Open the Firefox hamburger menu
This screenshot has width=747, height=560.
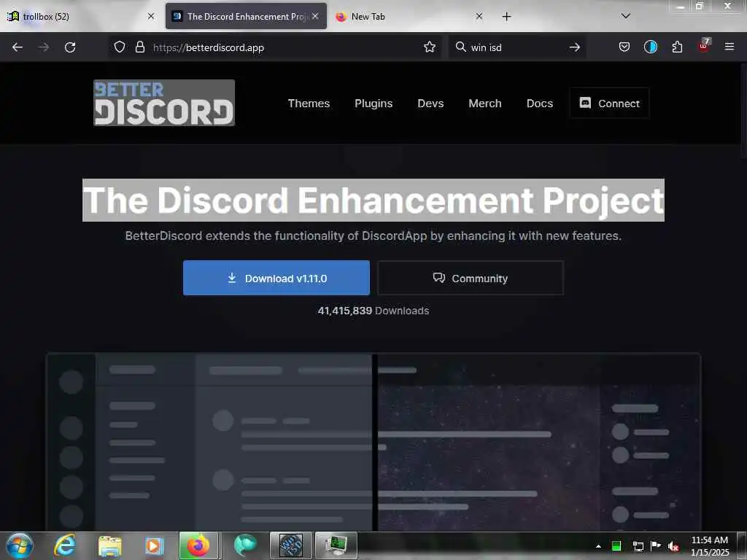[729, 47]
